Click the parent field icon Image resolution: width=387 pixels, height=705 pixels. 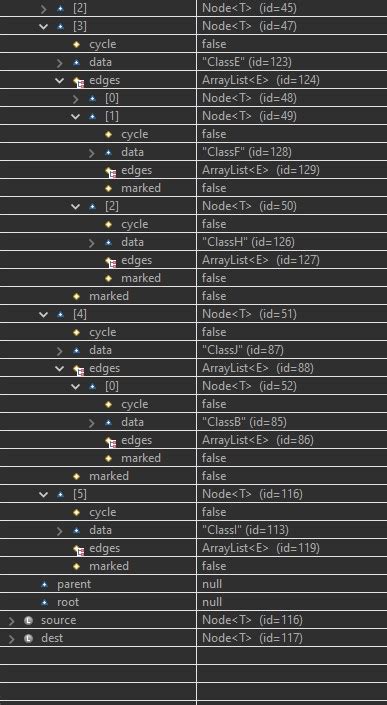[44, 585]
